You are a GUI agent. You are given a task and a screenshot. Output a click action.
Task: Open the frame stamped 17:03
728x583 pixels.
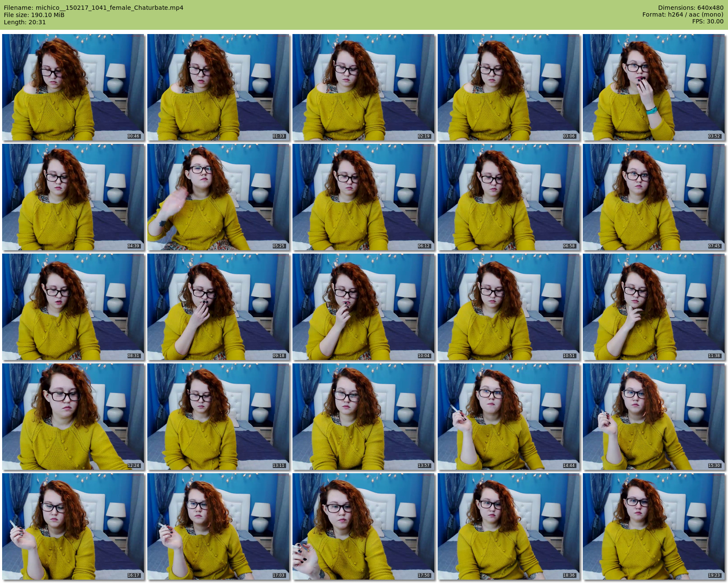[218, 526]
